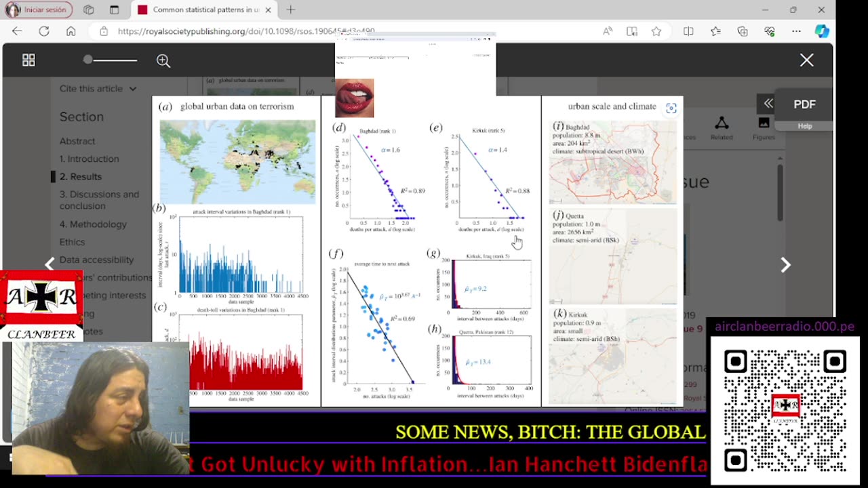The image size is (868, 488).
Task: Open the Figures panel icon
Action: [x=764, y=127]
